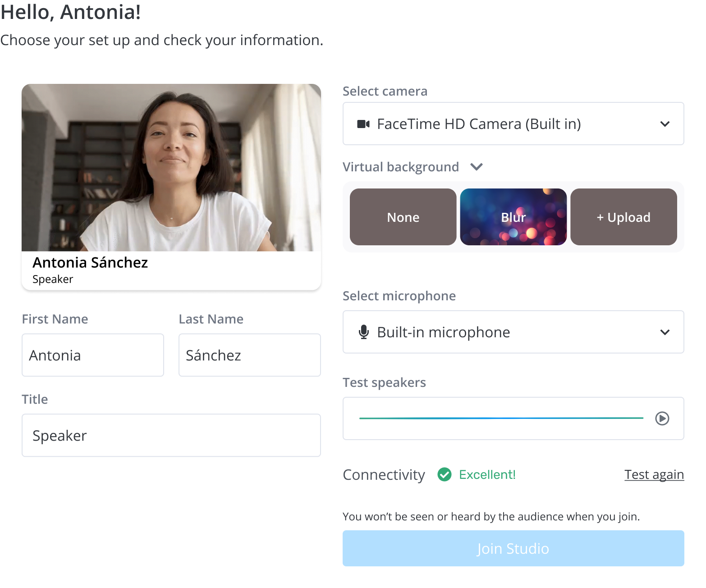
Task: Edit the First Name field Antonia
Action: (93, 355)
